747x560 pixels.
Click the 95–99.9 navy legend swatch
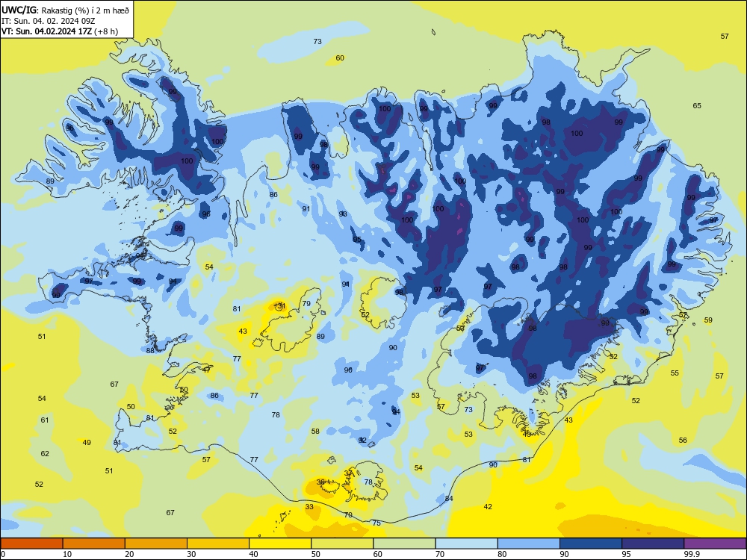tap(653, 544)
